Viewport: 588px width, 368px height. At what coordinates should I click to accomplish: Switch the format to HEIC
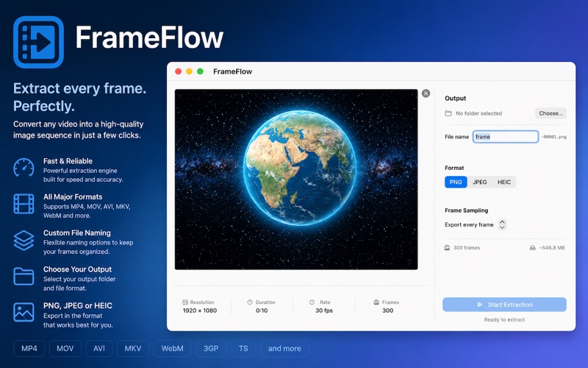pos(504,182)
